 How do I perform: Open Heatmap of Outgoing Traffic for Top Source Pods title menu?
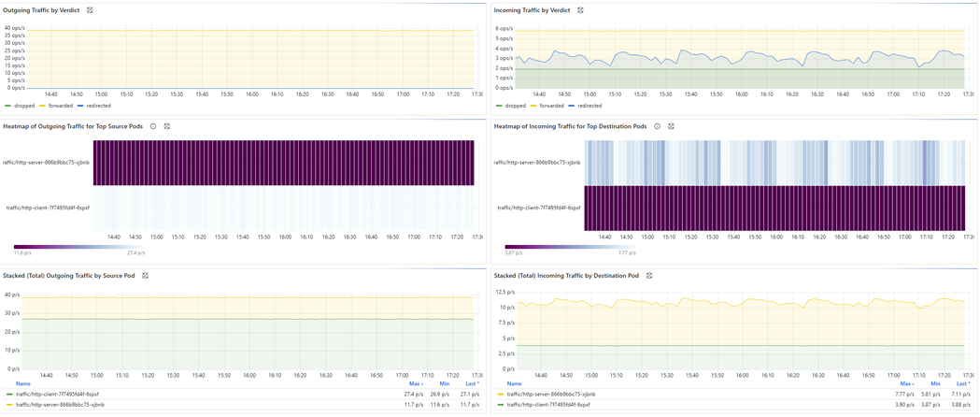[x=74, y=126]
